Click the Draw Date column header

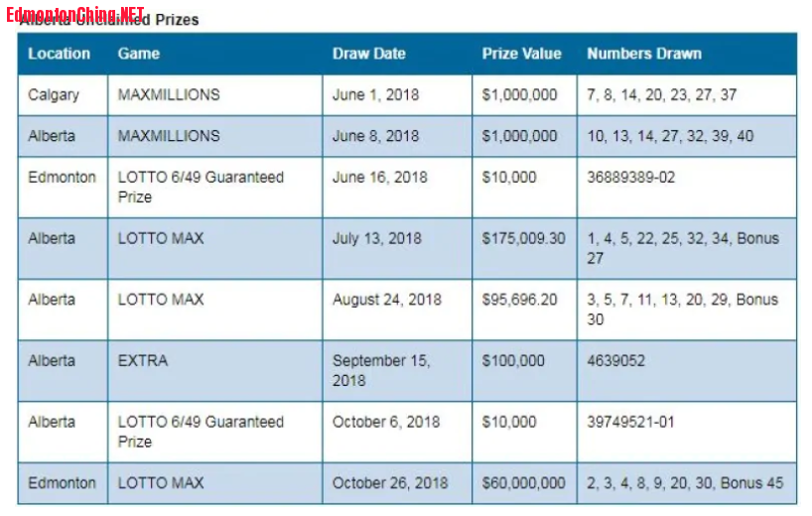[368, 54]
